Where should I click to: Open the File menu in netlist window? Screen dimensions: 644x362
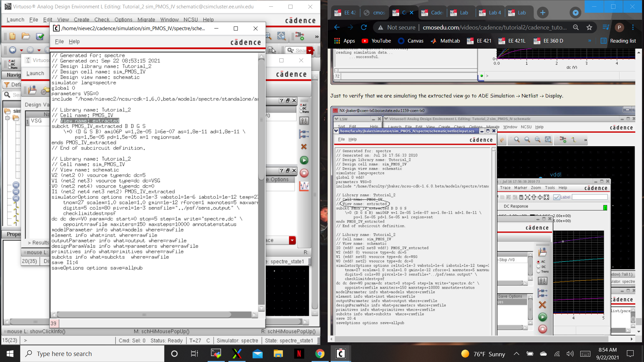click(x=59, y=42)
